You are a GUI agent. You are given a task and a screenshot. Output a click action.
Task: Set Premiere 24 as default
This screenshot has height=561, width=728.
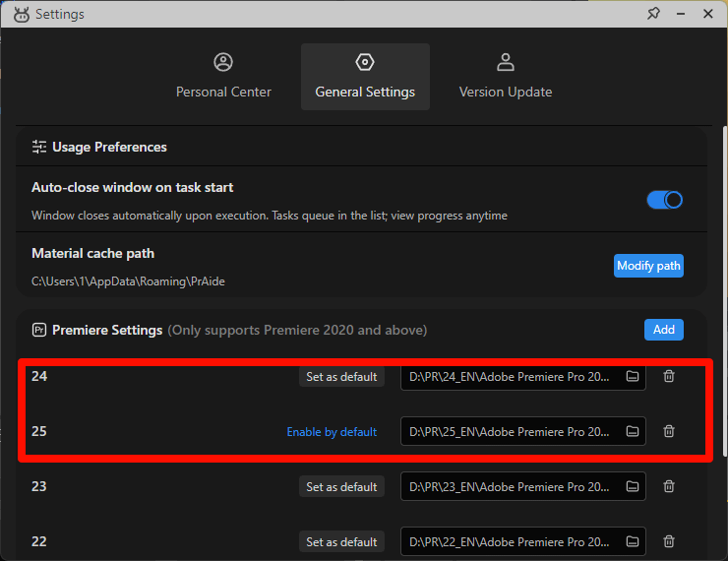pyautogui.click(x=341, y=377)
